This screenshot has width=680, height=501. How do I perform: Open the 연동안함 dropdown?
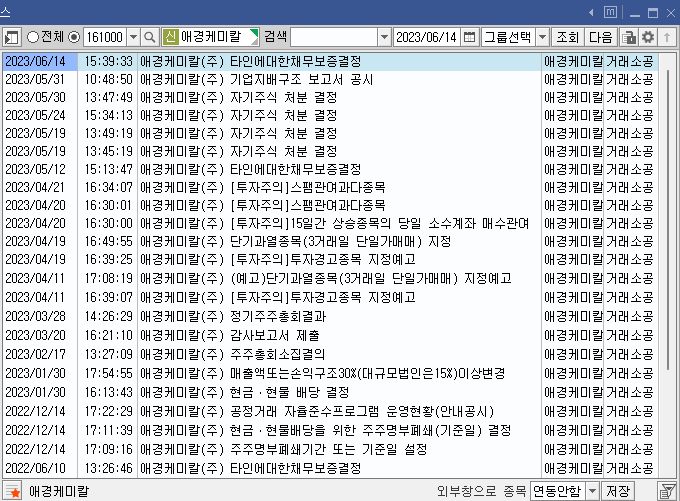pyautogui.click(x=592, y=491)
